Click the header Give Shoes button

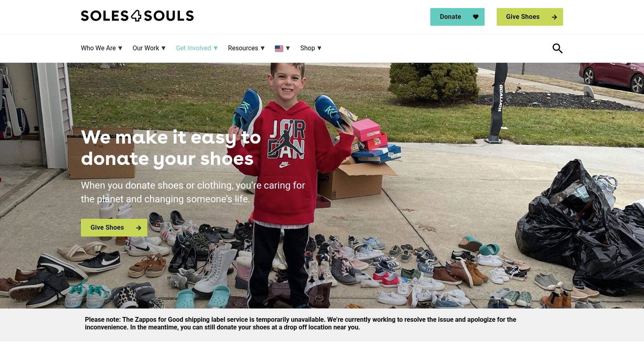(530, 17)
